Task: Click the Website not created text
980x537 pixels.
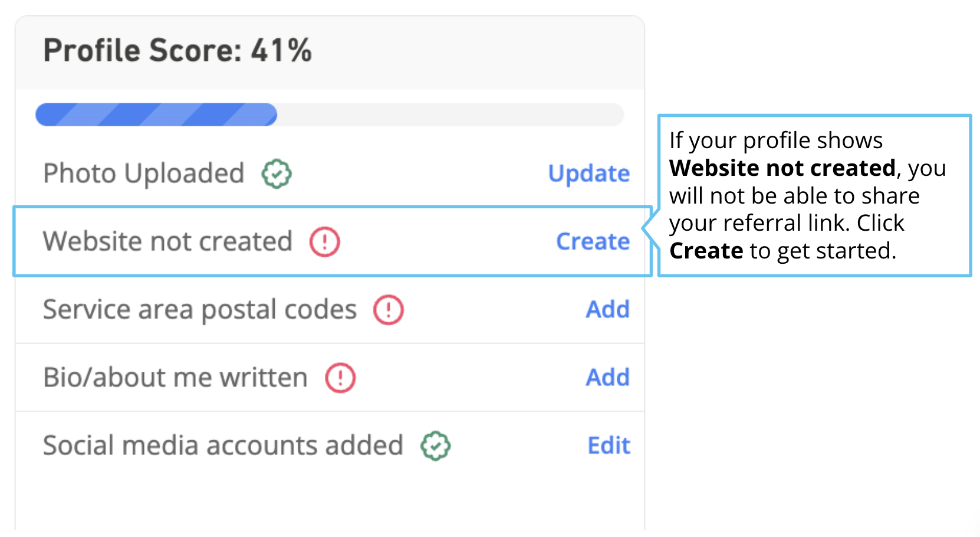Action: [x=167, y=241]
